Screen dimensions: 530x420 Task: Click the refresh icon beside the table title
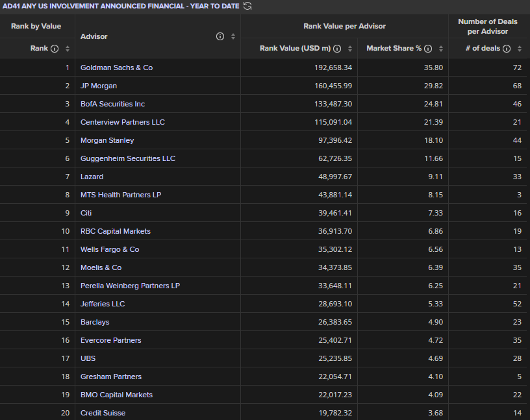247,6
